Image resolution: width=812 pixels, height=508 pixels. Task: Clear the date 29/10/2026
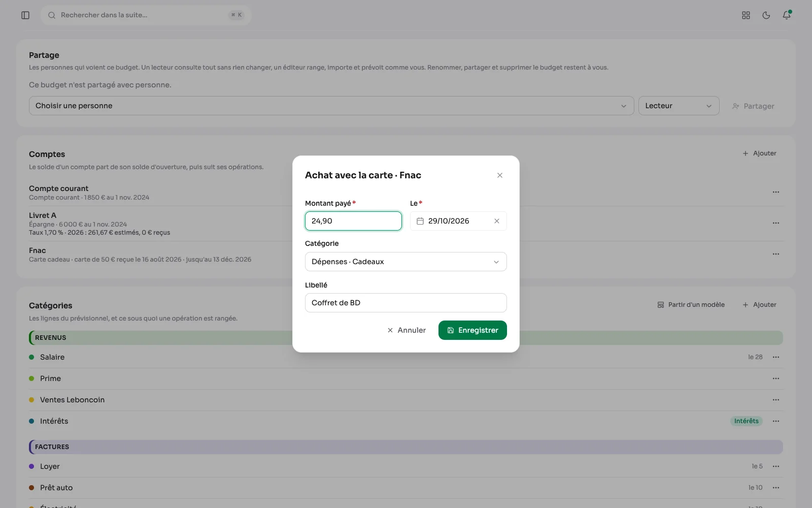[x=497, y=221]
